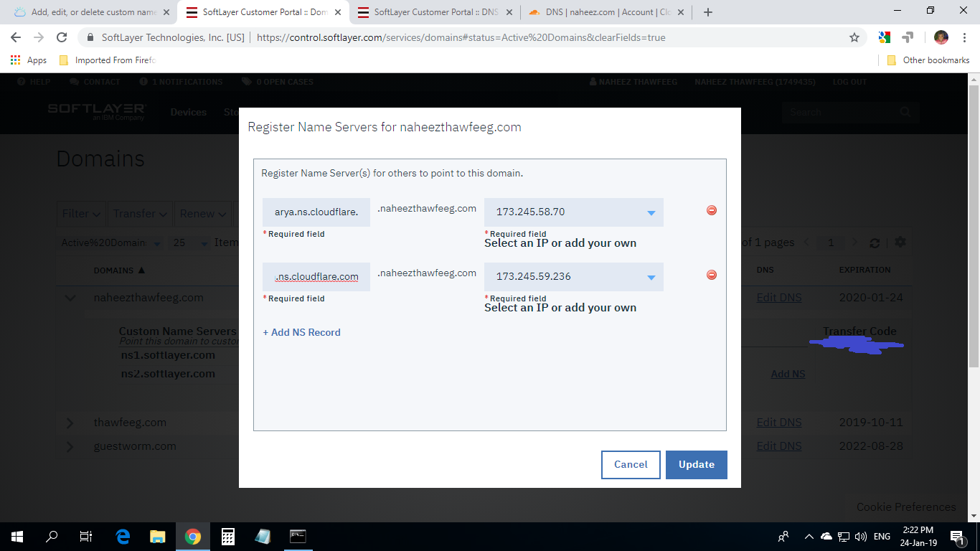Click Edit DNS for naheezthawfeeg.com
The height and width of the screenshot is (551, 980).
[x=779, y=298]
